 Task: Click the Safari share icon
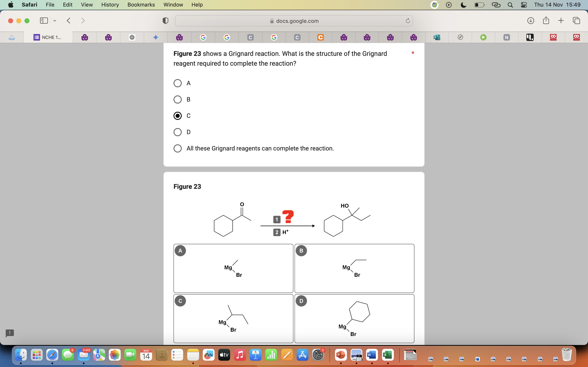coord(546,21)
